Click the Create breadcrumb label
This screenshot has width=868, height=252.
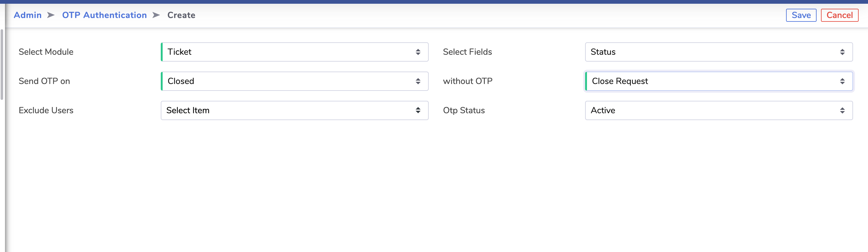pyautogui.click(x=181, y=15)
